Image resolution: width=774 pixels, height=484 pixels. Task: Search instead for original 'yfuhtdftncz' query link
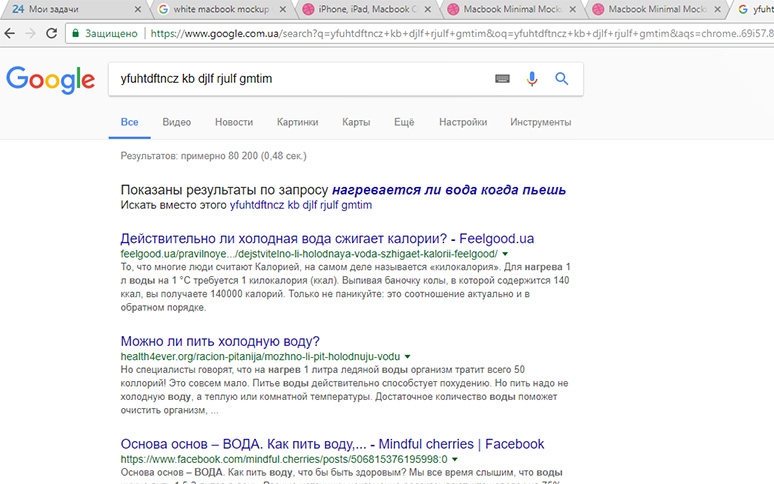[300, 205]
